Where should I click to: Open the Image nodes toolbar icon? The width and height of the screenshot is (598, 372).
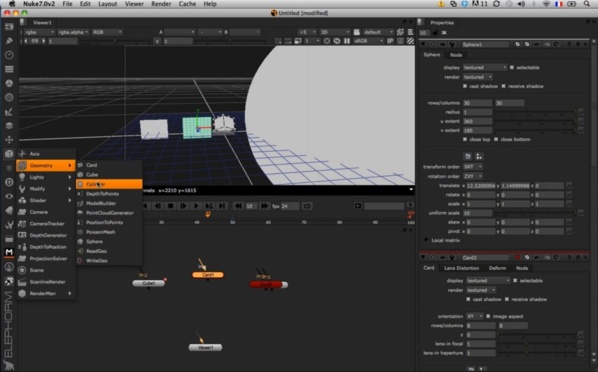tap(9, 27)
